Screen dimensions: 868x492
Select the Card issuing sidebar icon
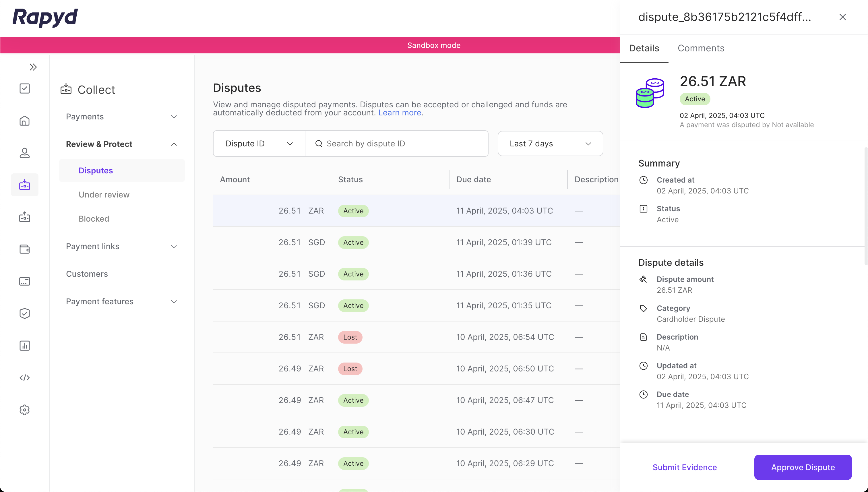24,281
